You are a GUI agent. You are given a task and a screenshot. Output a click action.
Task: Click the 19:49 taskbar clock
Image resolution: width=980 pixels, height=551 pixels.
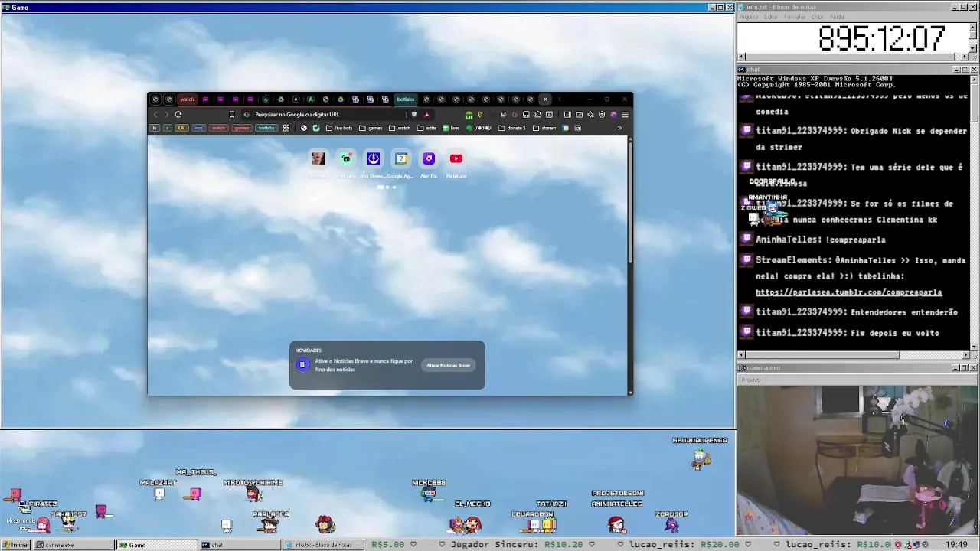(956, 545)
